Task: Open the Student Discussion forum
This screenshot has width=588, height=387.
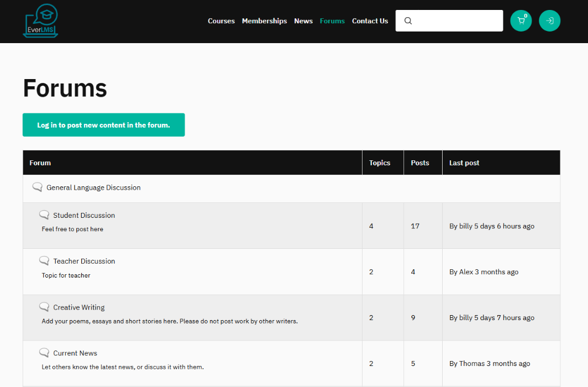Action: point(84,216)
